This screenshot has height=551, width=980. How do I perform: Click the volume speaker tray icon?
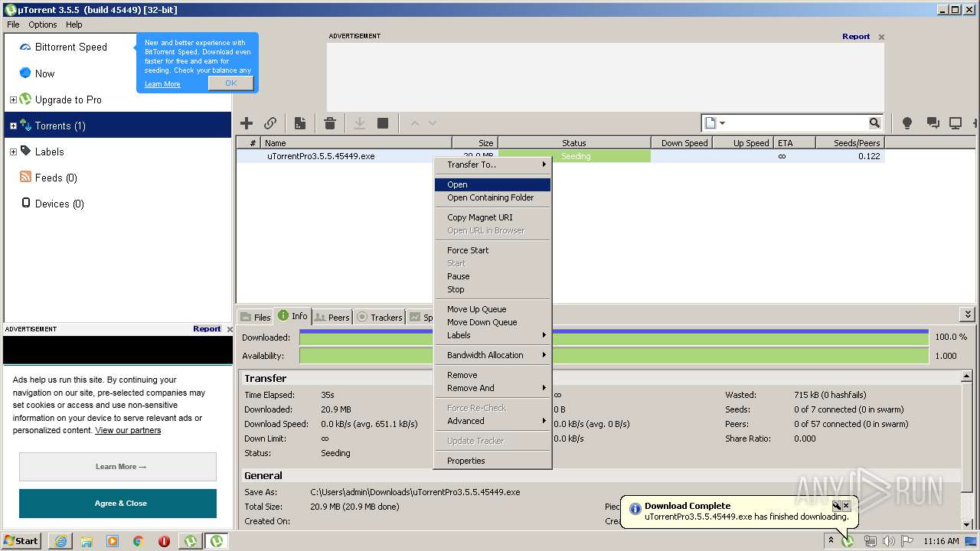888,541
